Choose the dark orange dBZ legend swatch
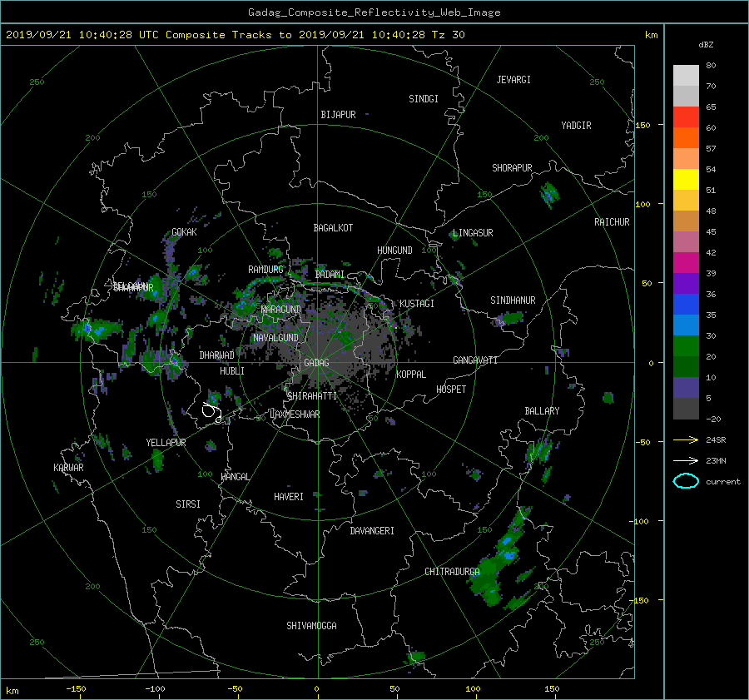This screenshot has height=700, width=749. point(686,137)
